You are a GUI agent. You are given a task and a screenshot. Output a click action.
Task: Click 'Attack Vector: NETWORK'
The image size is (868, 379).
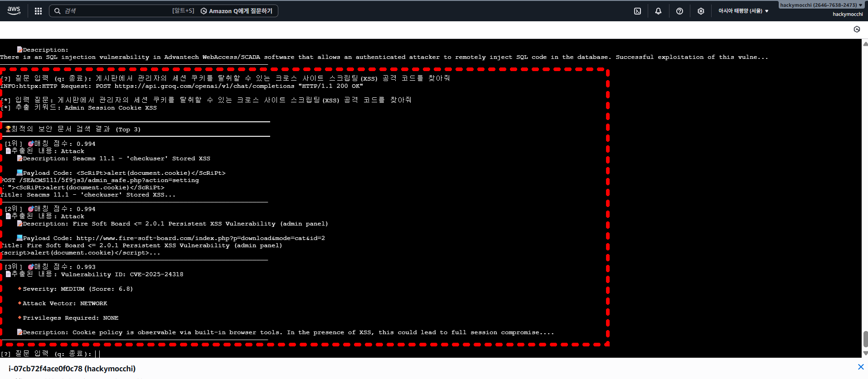(63, 303)
